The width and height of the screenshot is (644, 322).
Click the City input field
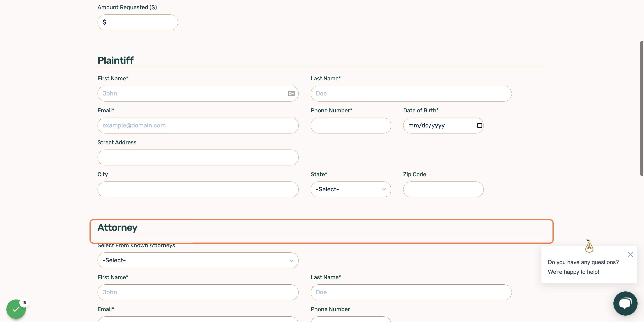(198, 189)
